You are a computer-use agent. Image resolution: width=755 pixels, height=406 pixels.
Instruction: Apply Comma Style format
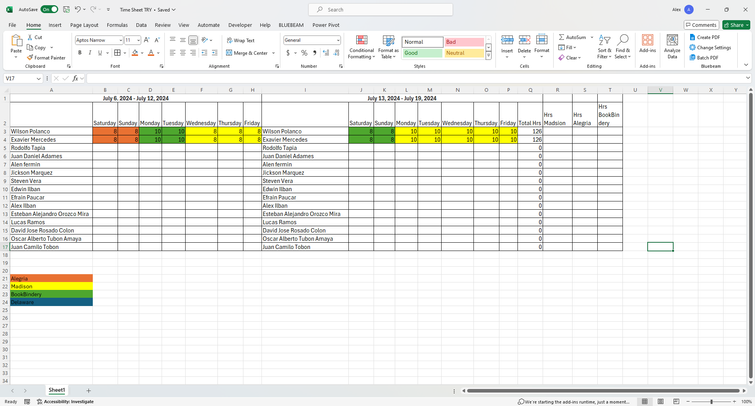(314, 53)
